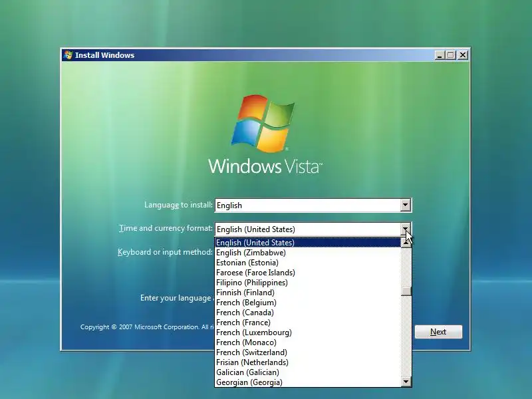Select Finnish (Finland) entry
532x399 pixels.
click(x=308, y=293)
